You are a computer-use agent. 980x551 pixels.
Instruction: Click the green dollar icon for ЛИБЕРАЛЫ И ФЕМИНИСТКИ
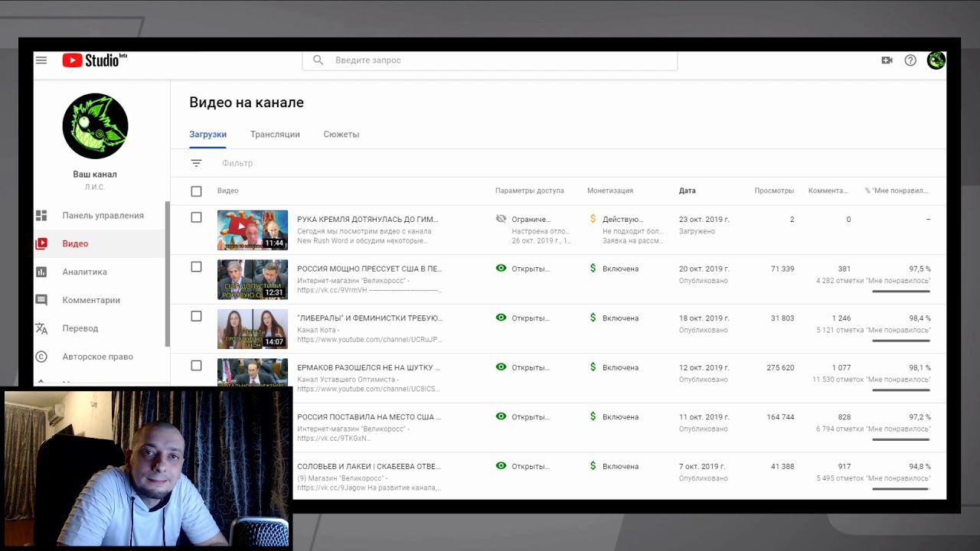pyautogui.click(x=593, y=318)
